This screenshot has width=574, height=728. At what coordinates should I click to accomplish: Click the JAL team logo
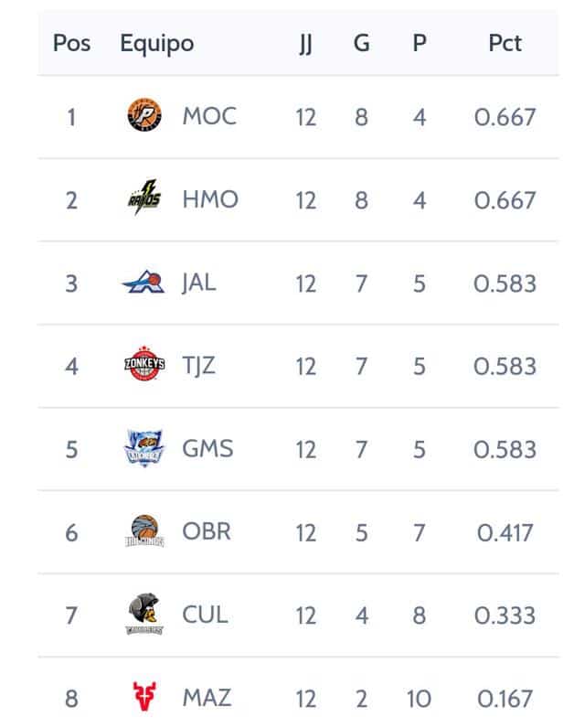[x=144, y=282]
